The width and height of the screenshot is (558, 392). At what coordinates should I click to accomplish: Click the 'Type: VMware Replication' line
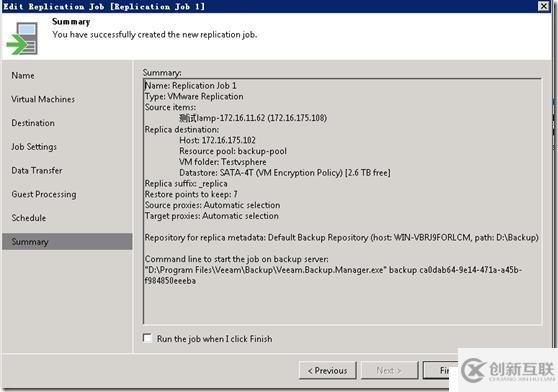pos(194,96)
